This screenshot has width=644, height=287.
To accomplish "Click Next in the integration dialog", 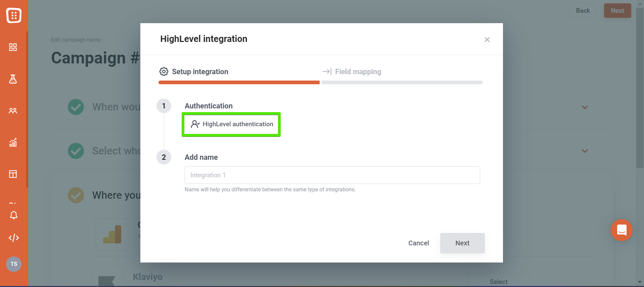I will (462, 243).
